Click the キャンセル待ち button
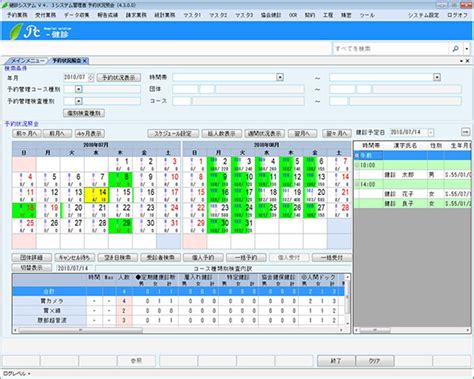The width and height of the screenshot is (474, 379). (75, 257)
